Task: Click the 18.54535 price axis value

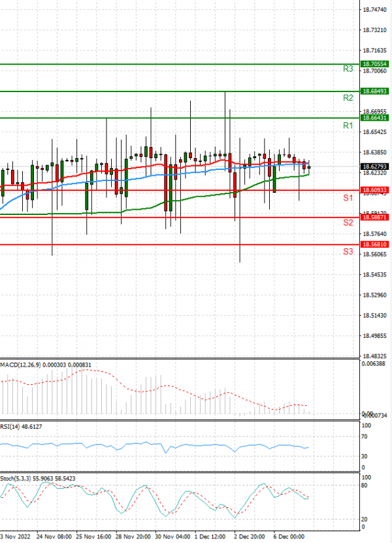Action: (374, 275)
